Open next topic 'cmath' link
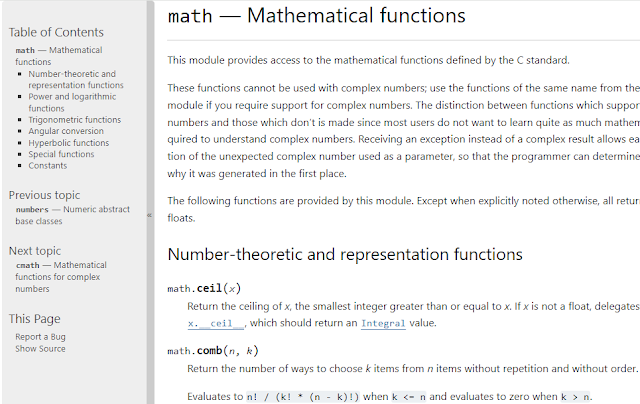640x404 pixels. (x=61, y=277)
